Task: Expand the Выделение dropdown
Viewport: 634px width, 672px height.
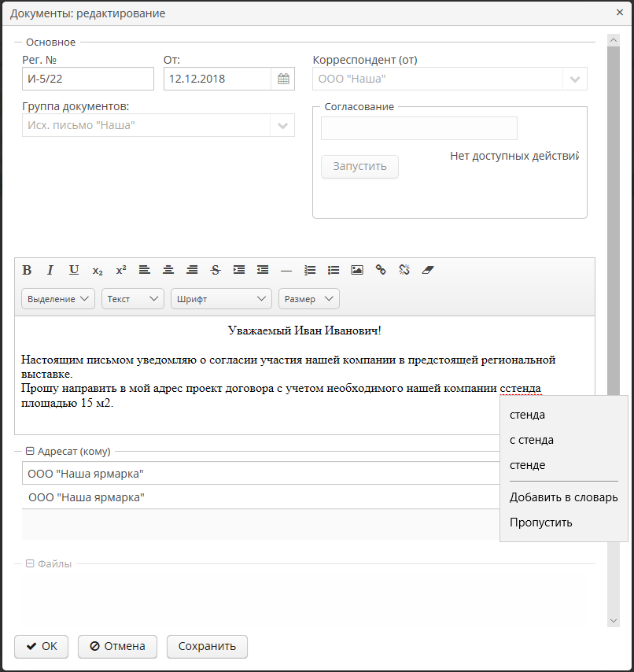Action: pos(58,299)
